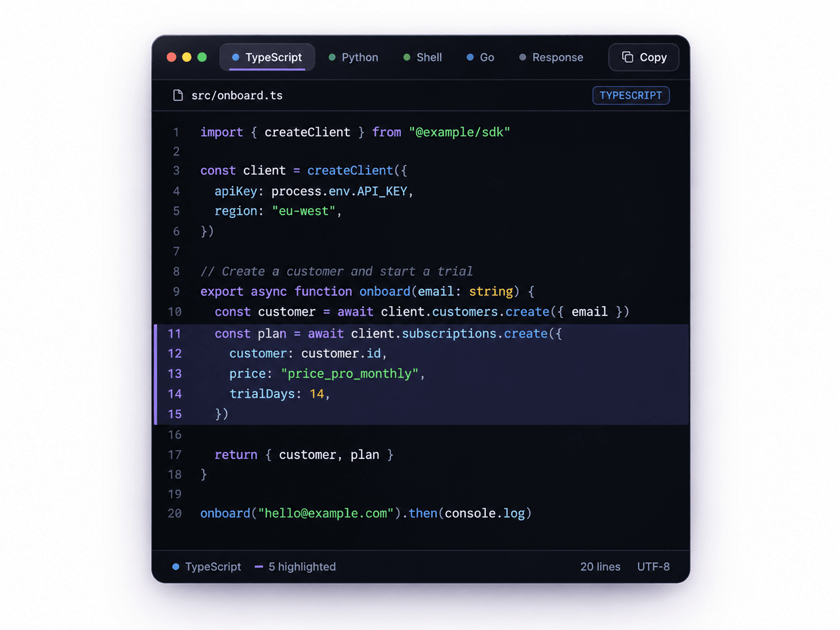Click line number 20 in the gutter
The height and width of the screenshot is (630, 840).
[174, 513]
